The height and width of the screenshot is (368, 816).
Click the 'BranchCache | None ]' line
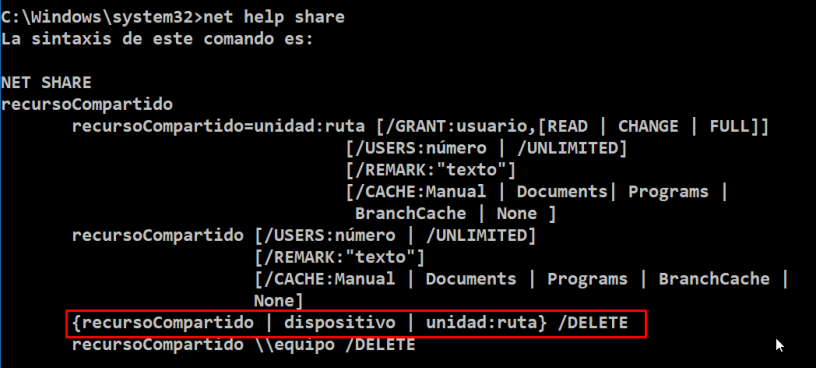click(x=455, y=213)
